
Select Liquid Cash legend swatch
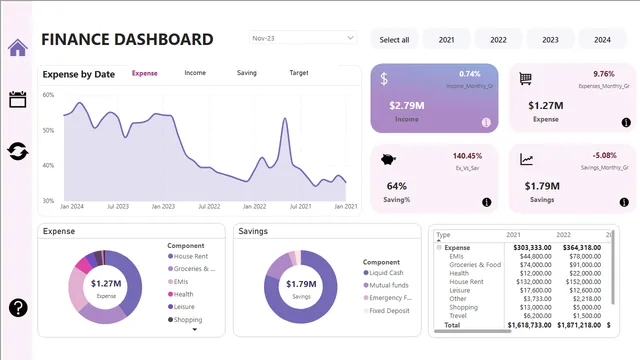366,273
